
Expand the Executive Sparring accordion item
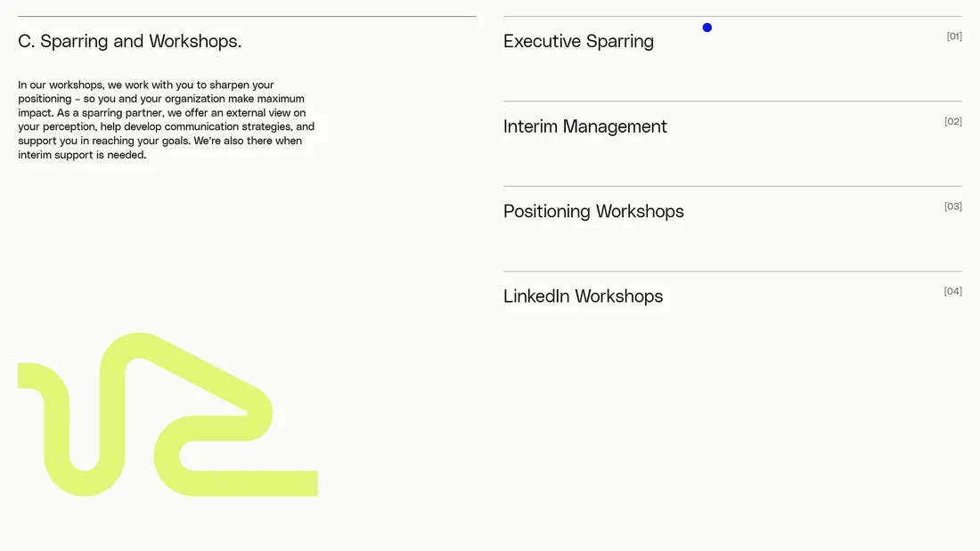tap(578, 42)
